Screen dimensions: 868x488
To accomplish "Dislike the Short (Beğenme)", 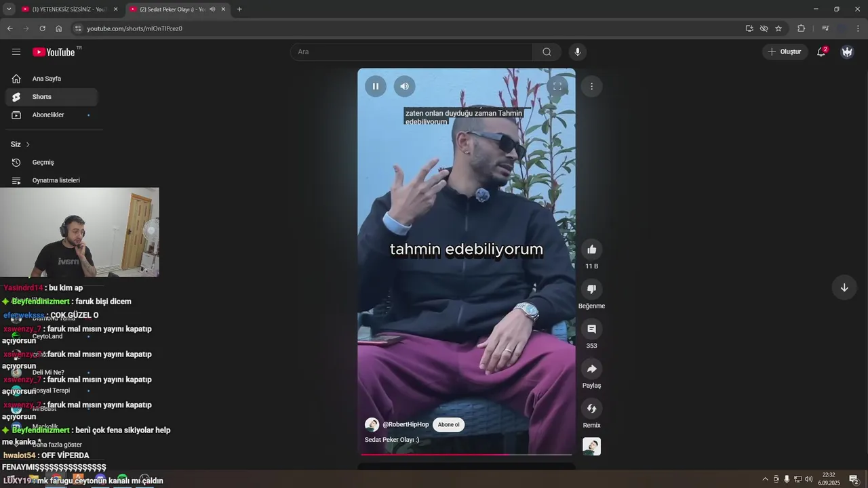I will point(591,289).
